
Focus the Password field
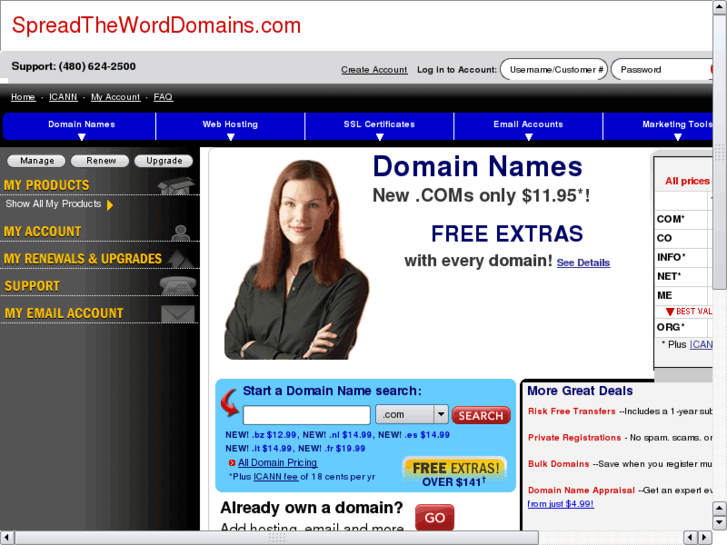pos(662,70)
